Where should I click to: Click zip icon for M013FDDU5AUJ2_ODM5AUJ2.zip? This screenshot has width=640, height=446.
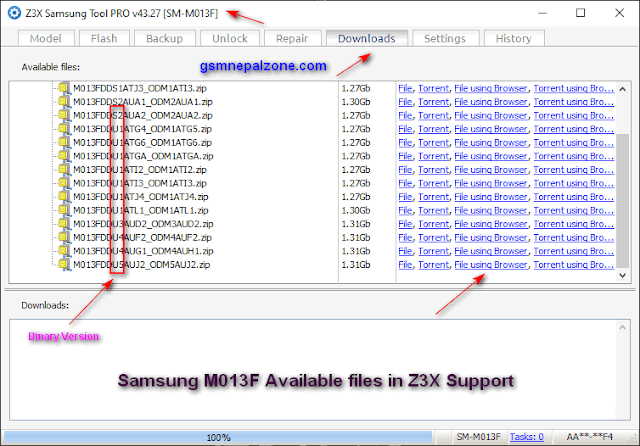64,264
